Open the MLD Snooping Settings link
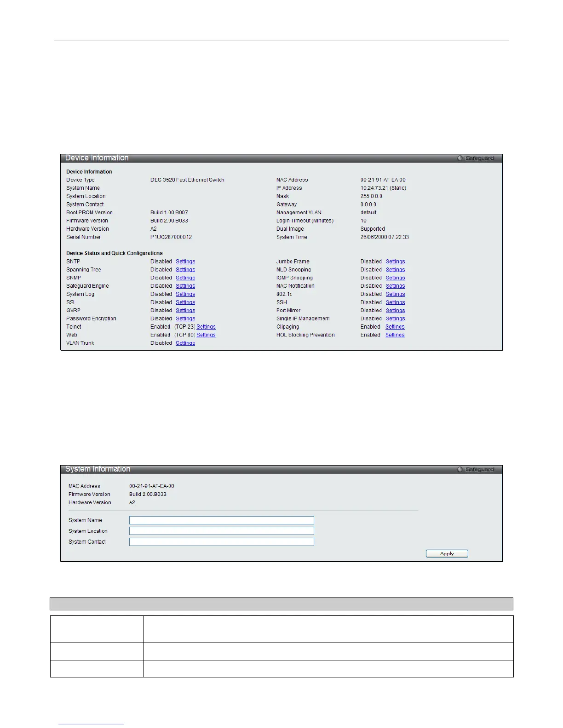563x728 pixels. [x=396, y=270]
